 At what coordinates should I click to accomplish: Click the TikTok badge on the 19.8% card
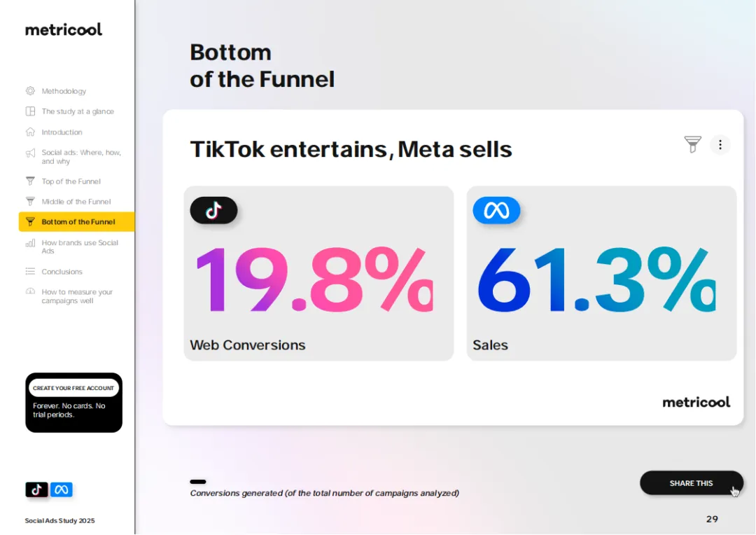pyautogui.click(x=213, y=210)
